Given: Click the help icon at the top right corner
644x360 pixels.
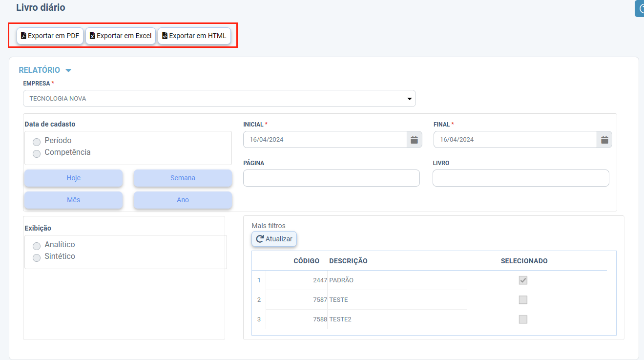Looking at the screenshot, I should point(640,9).
